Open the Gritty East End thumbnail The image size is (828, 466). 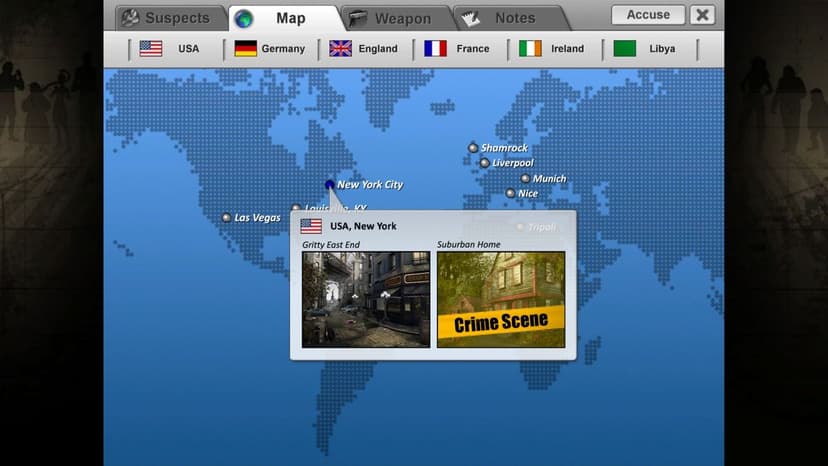pyautogui.click(x=366, y=300)
